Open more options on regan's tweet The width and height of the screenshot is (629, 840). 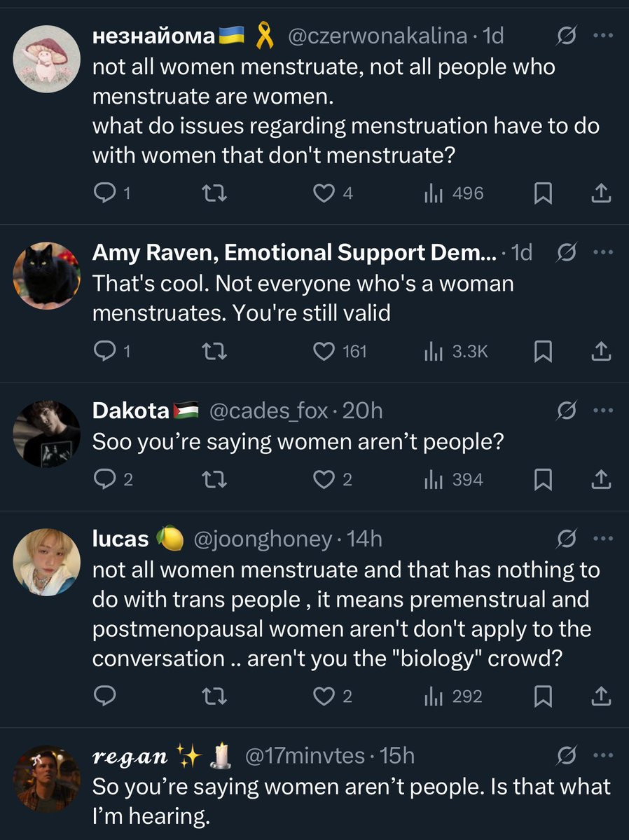point(602,756)
